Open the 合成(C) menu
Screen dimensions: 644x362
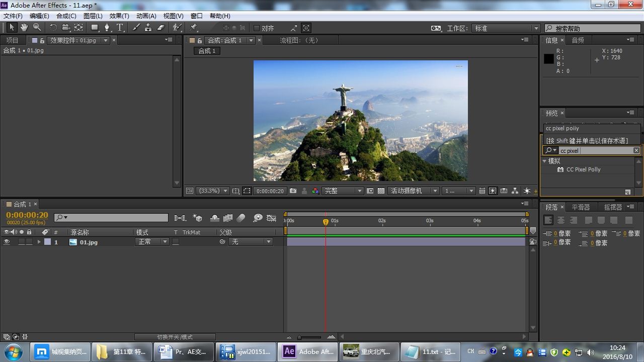pyautogui.click(x=66, y=16)
